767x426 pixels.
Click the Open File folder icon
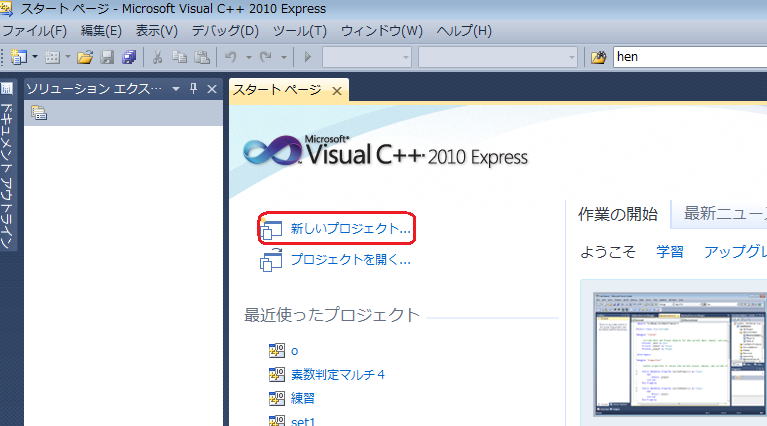pyautogui.click(x=85, y=57)
